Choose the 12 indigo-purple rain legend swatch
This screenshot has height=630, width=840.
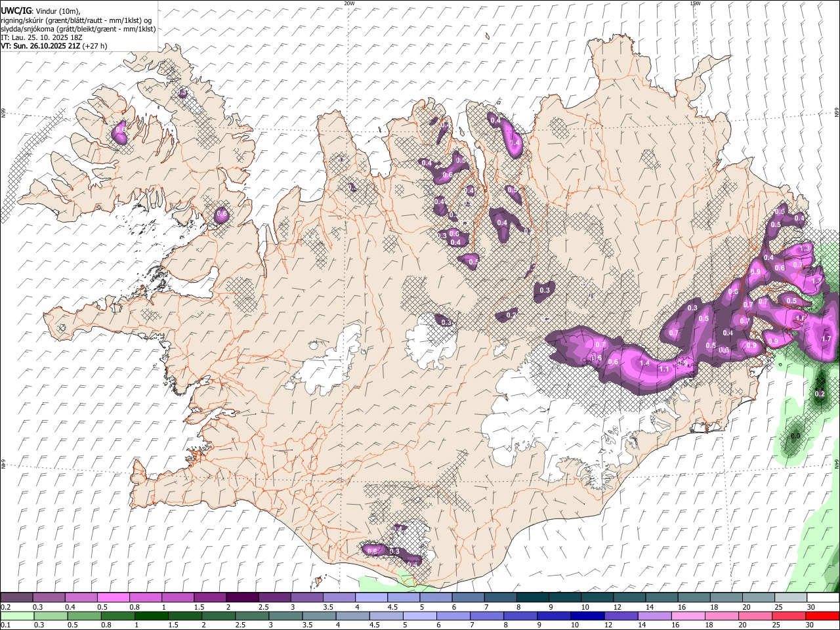point(621,616)
